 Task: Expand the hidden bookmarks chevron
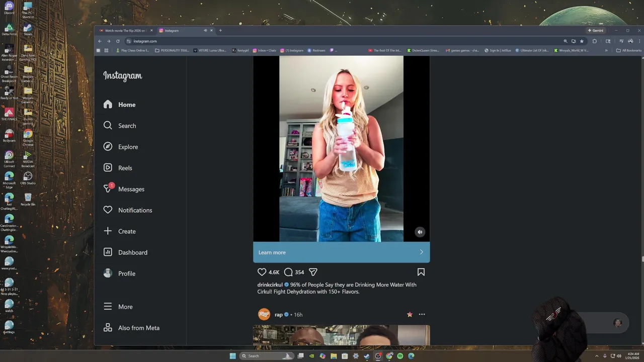click(x=606, y=50)
